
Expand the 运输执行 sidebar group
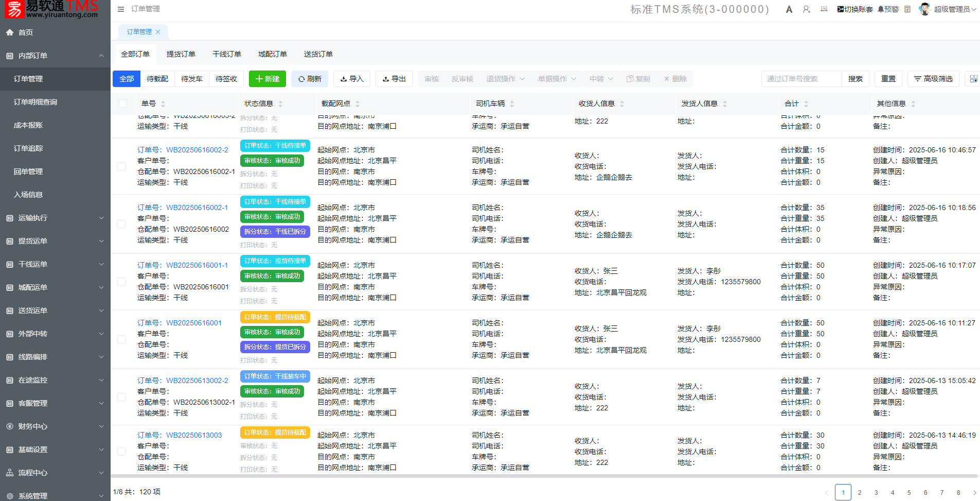click(55, 218)
